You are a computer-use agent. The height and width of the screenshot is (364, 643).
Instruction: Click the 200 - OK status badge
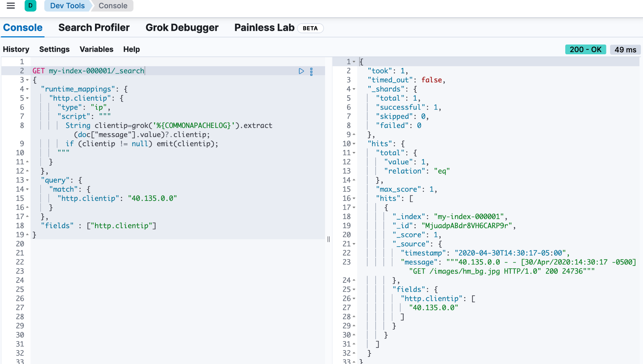tap(585, 49)
